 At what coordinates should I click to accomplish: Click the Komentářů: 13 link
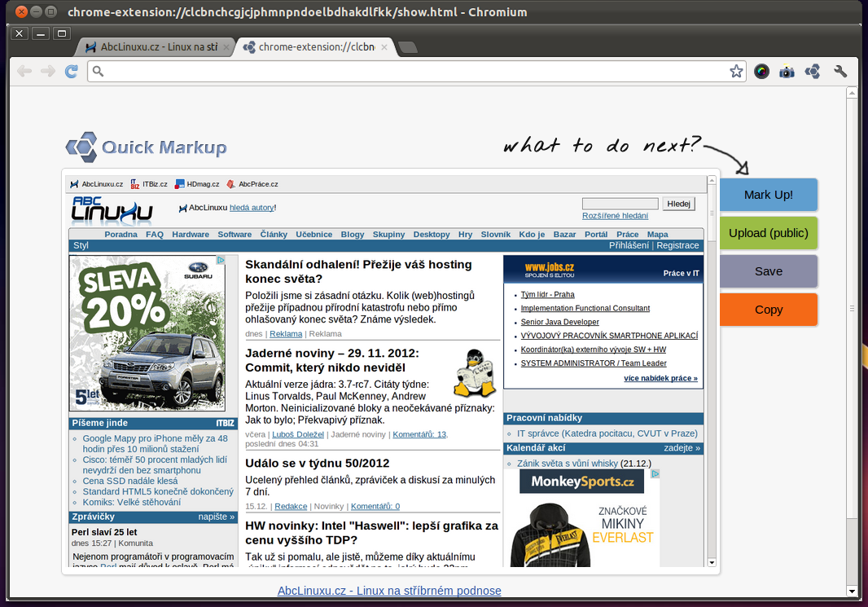click(x=419, y=435)
